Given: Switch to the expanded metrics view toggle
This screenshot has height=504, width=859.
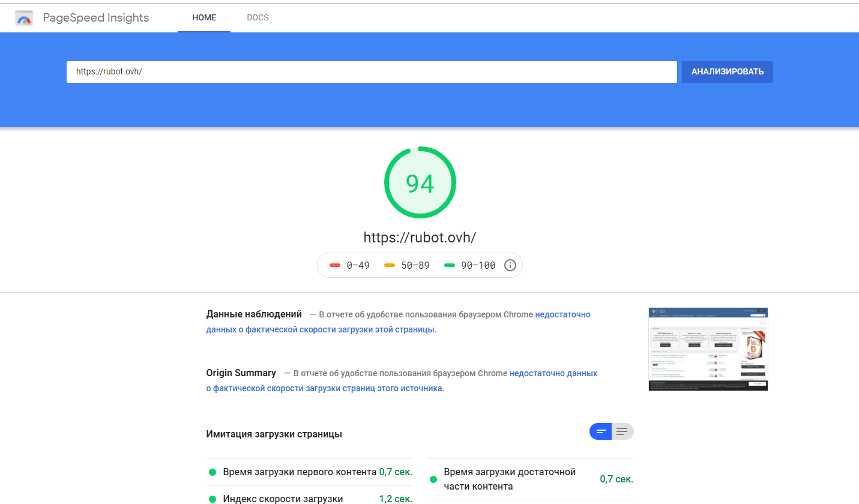Looking at the screenshot, I should click(622, 431).
